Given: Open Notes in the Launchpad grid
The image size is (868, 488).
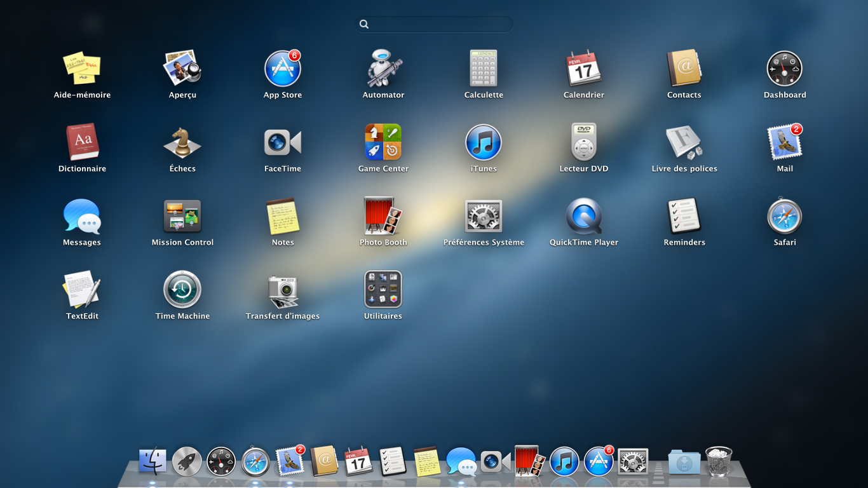Looking at the screenshot, I should pyautogui.click(x=283, y=216).
